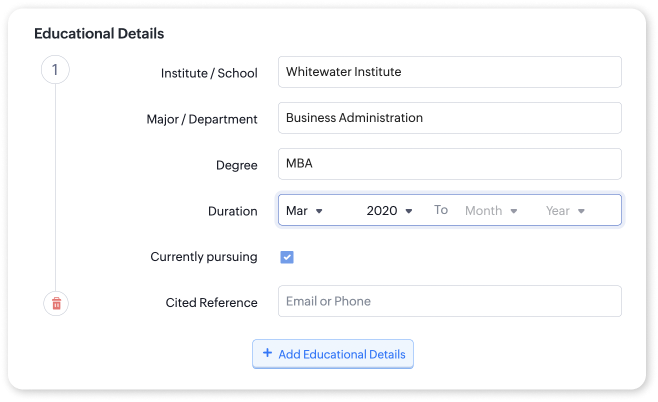Click into the Major / Department field

pos(449,118)
